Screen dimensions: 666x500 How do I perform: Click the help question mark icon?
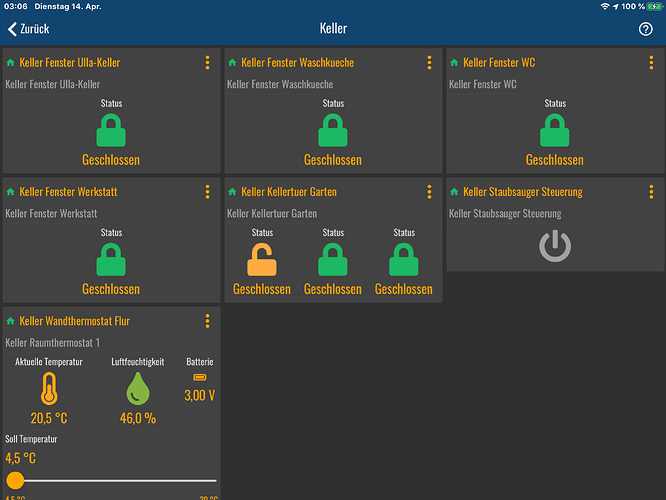click(x=645, y=29)
